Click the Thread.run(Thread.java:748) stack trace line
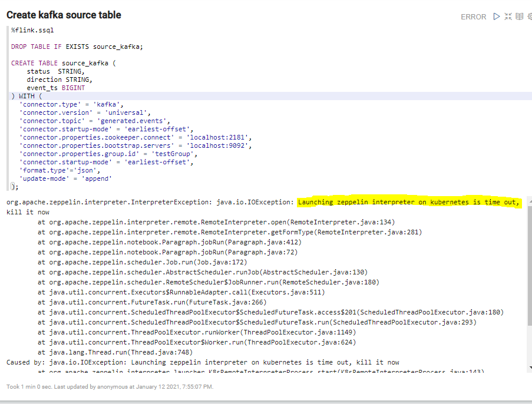 click(115, 352)
